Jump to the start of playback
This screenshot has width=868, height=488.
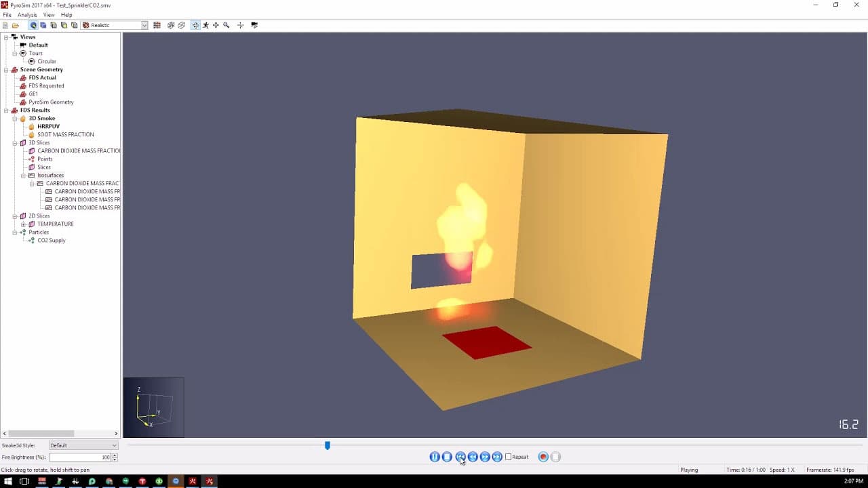(460, 456)
